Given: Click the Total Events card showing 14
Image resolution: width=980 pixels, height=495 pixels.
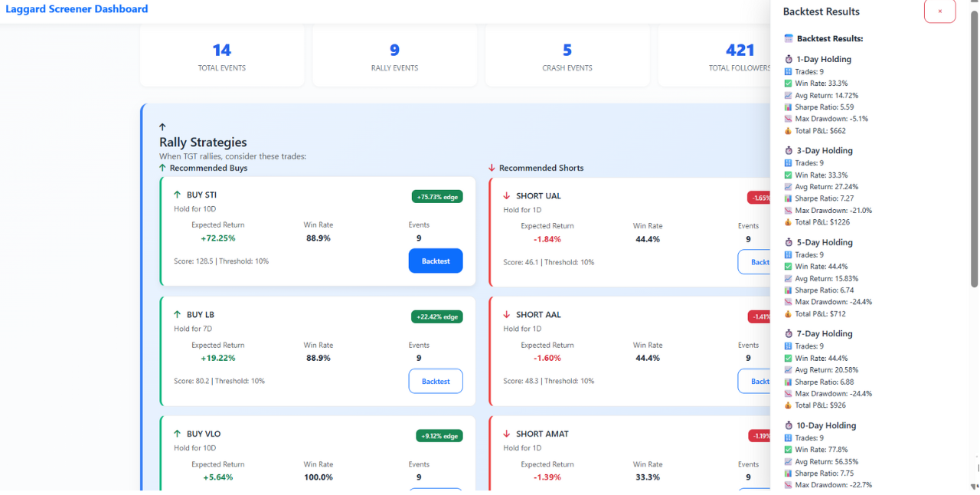Looking at the screenshot, I should pos(222,55).
